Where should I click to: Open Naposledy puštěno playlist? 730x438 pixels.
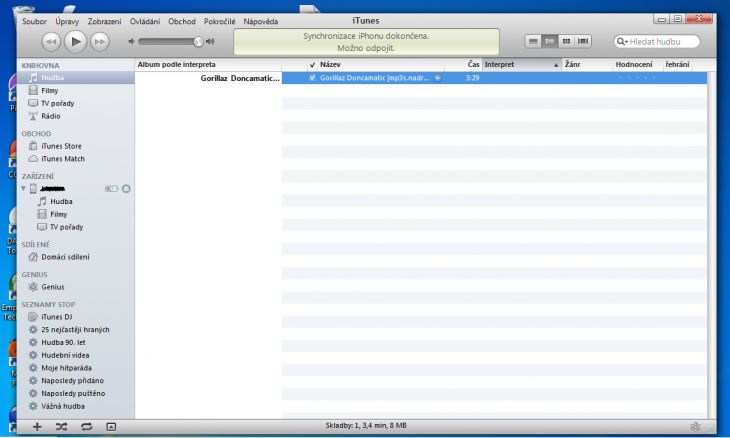point(76,393)
